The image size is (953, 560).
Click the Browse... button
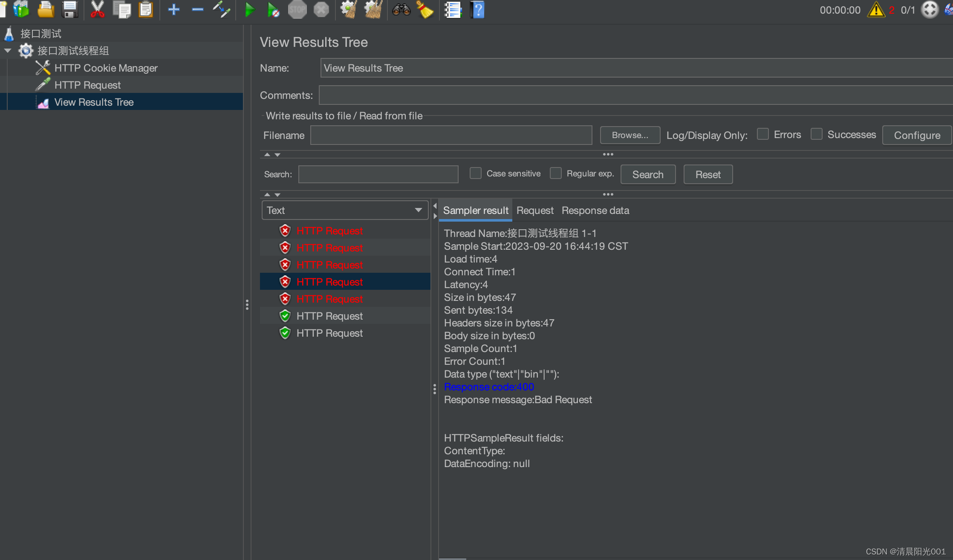(630, 135)
